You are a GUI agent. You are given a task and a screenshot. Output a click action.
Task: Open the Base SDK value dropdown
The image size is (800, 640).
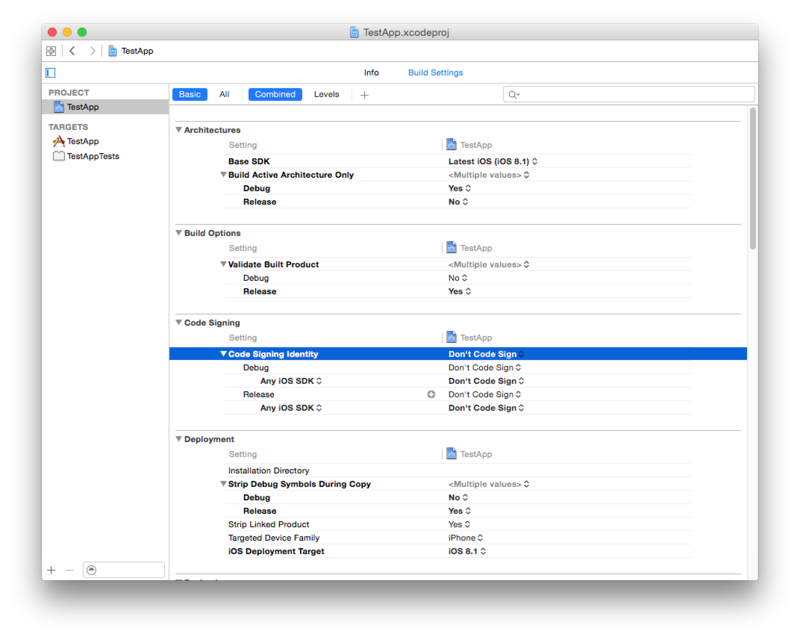[x=493, y=161]
